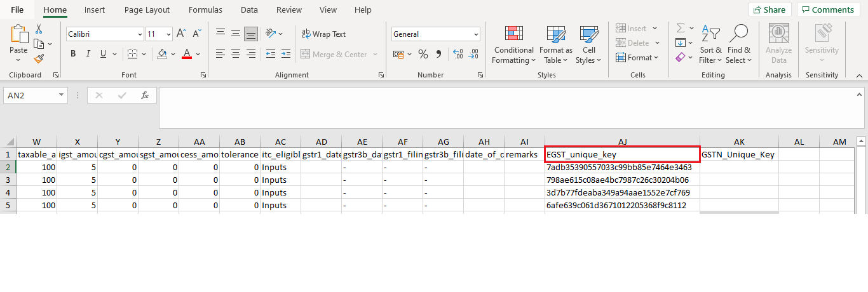Open the Calibri font name dropdown
Viewport: 868px width, 292px height.
[x=140, y=34]
